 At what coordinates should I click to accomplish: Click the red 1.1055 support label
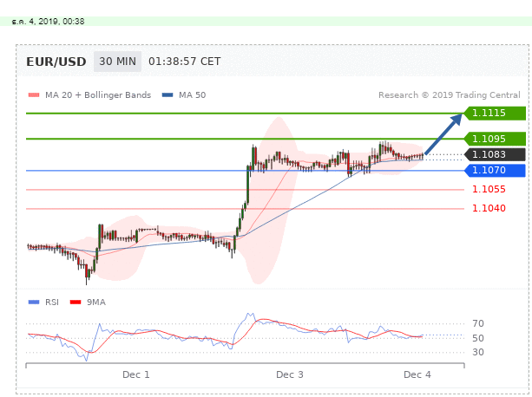(489, 189)
